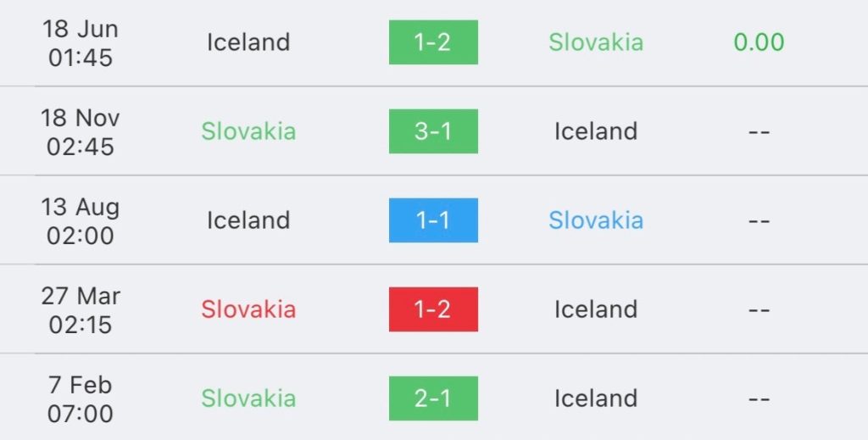868x440 pixels.
Task: Open Iceland in the 18 Nov match
Action: tap(595, 131)
